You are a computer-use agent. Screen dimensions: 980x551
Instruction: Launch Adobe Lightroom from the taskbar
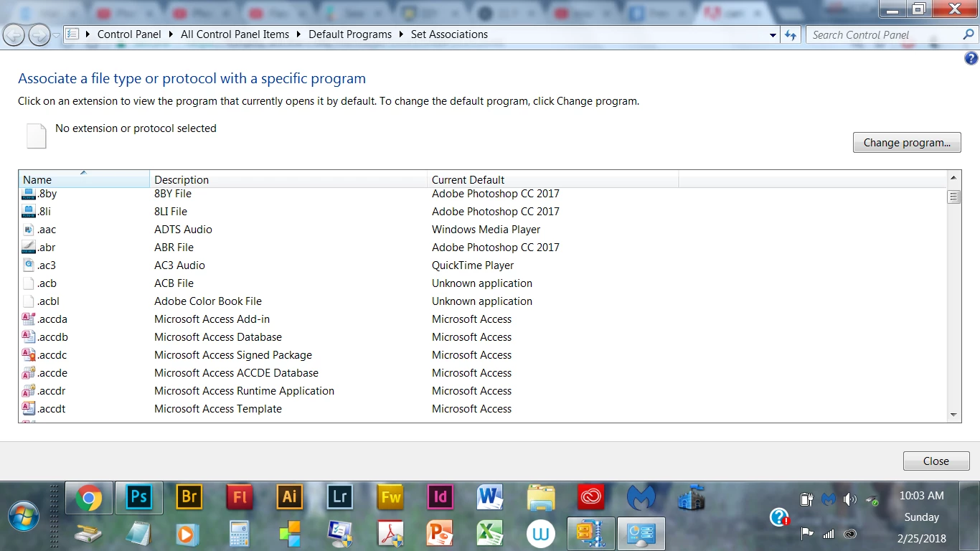pos(340,497)
